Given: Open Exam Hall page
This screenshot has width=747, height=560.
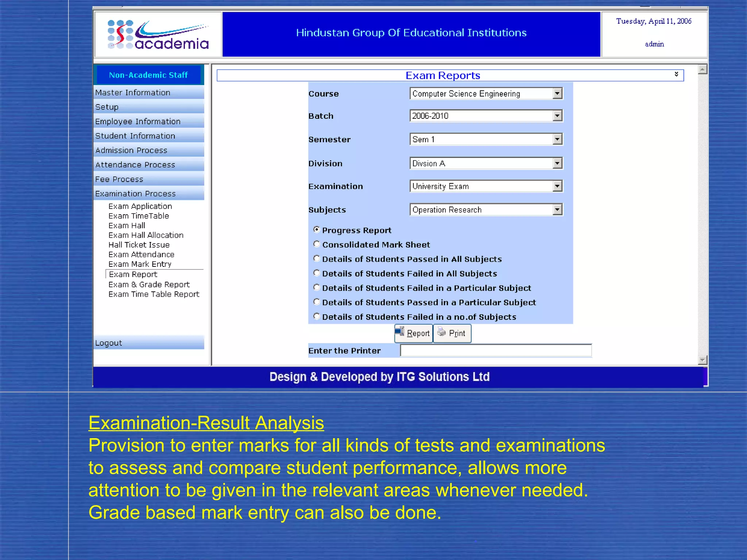Looking at the screenshot, I should (127, 225).
